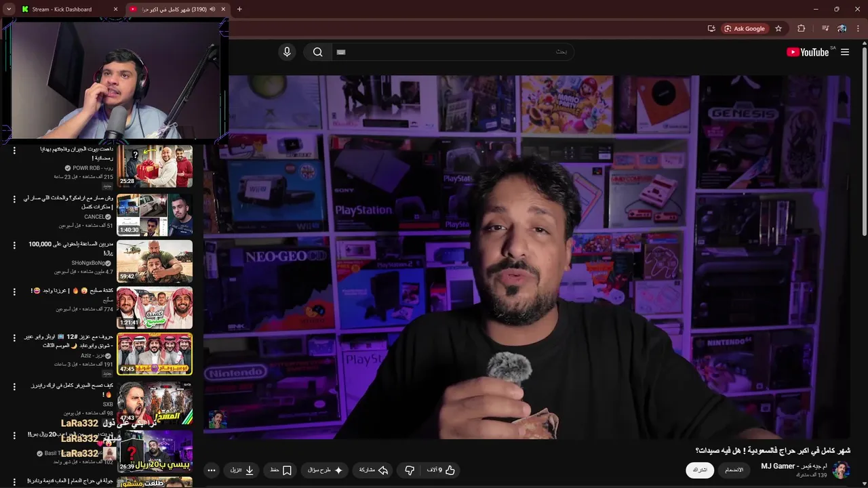Open the three-dot more actions under video

click(212, 470)
